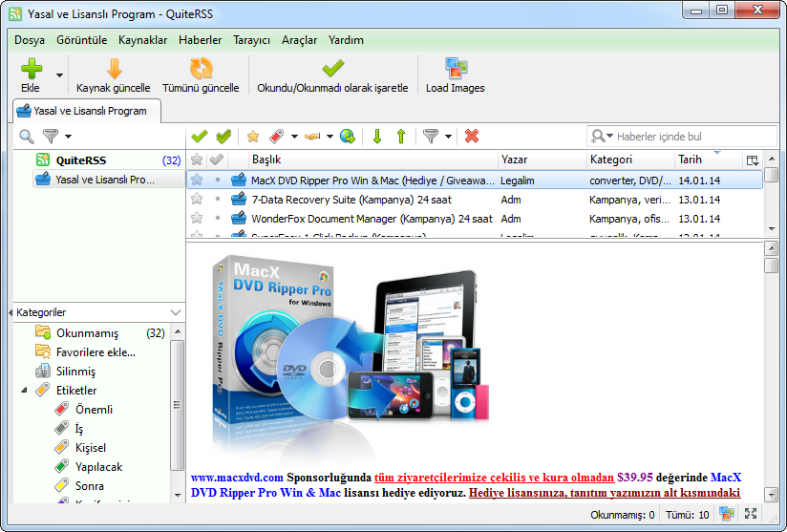Toggle star on WonderFox Document Manager news
The height and width of the screenshot is (532, 787).
(x=197, y=219)
